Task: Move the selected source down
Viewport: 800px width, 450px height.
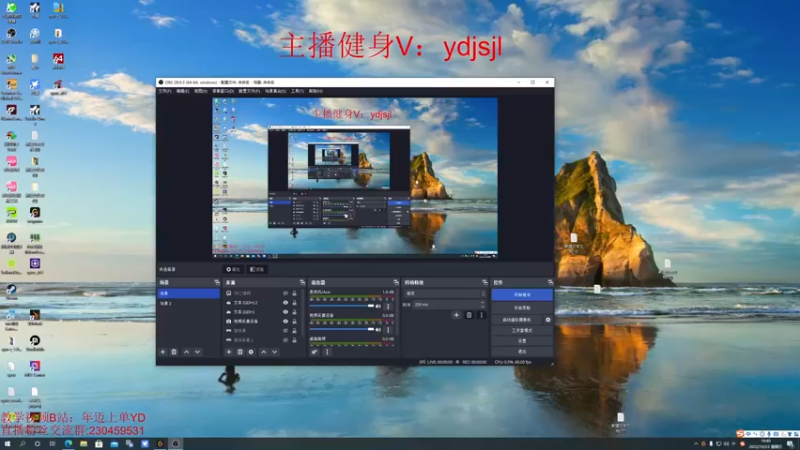Action: [x=275, y=352]
